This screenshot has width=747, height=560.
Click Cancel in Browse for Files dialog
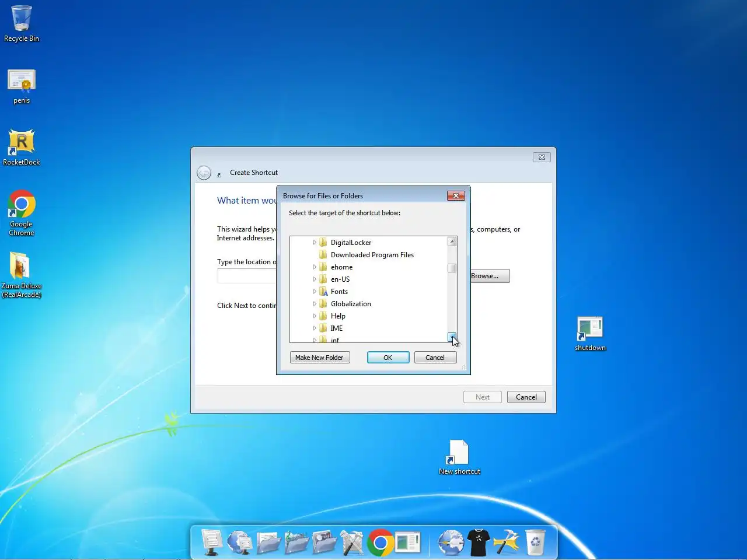(x=435, y=358)
